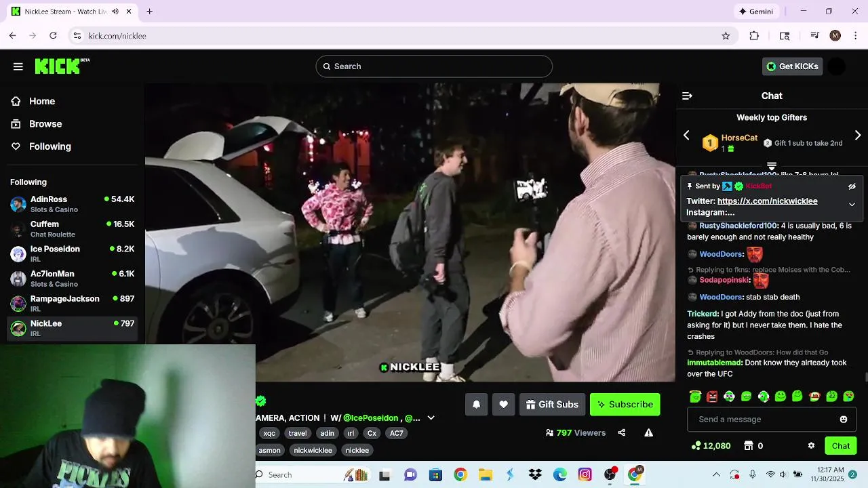Go to Home in sidebar
This screenshot has height=488, width=868.
tap(42, 101)
